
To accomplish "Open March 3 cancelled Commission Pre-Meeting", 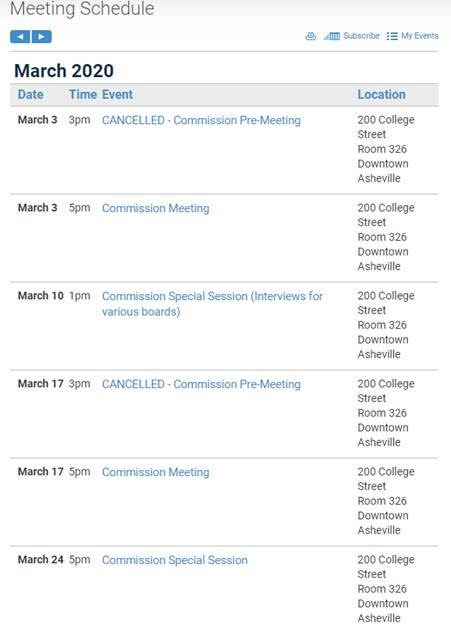I will pyautogui.click(x=201, y=120).
